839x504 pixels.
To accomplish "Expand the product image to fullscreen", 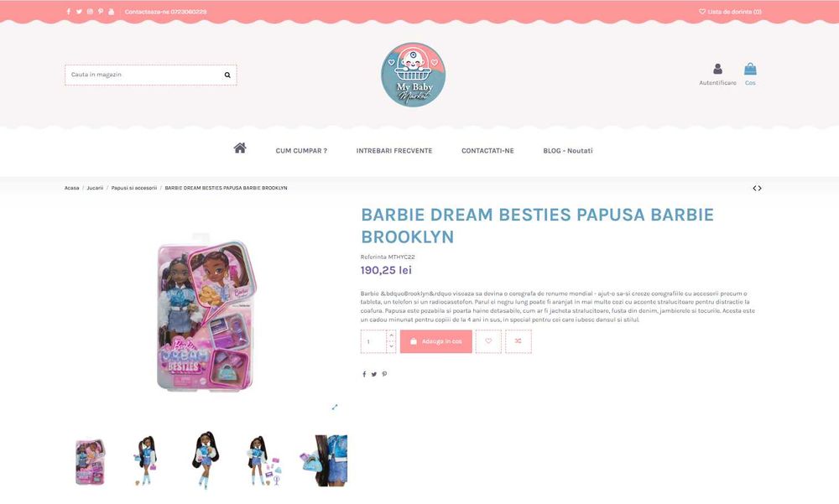I will pyautogui.click(x=335, y=408).
